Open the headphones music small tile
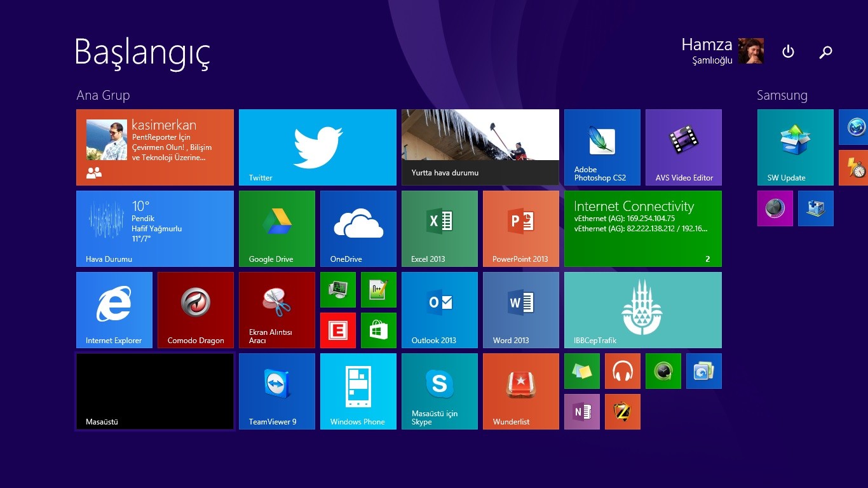Screen dimensions: 868x488 623,371
